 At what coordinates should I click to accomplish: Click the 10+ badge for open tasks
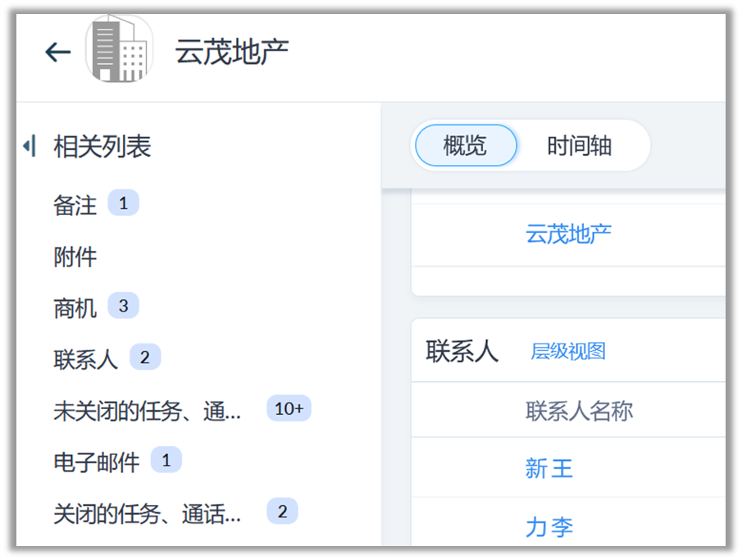pyautogui.click(x=289, y=408)
